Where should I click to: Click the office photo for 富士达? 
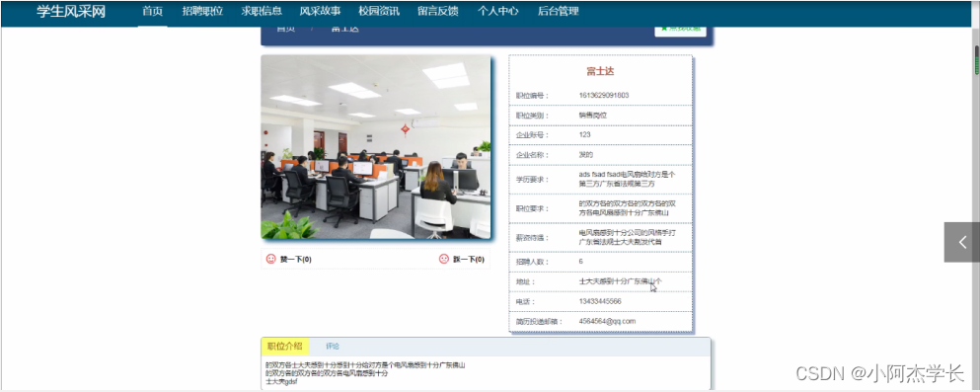(x=376, y=147)
